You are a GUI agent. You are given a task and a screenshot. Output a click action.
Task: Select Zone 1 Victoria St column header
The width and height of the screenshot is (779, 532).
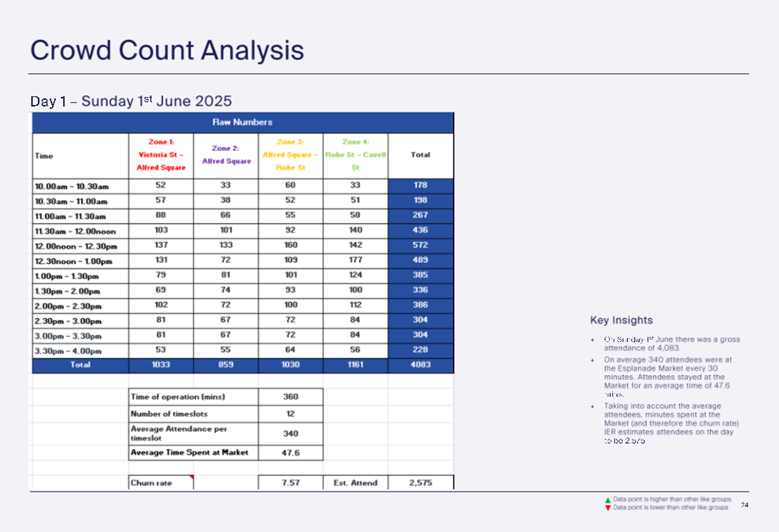click(160, 155)
